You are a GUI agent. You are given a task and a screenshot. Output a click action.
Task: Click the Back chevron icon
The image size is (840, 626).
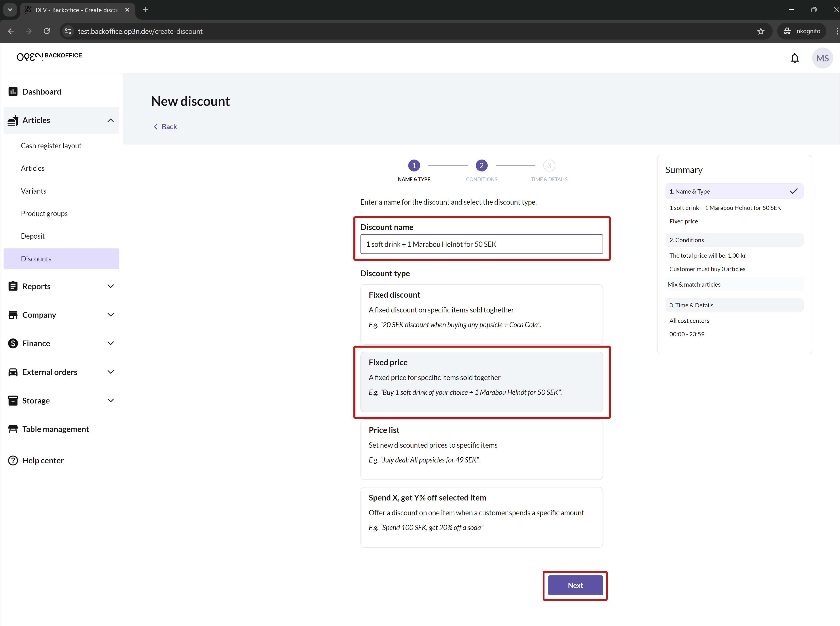pyautogui.click(x=155, y=127)
